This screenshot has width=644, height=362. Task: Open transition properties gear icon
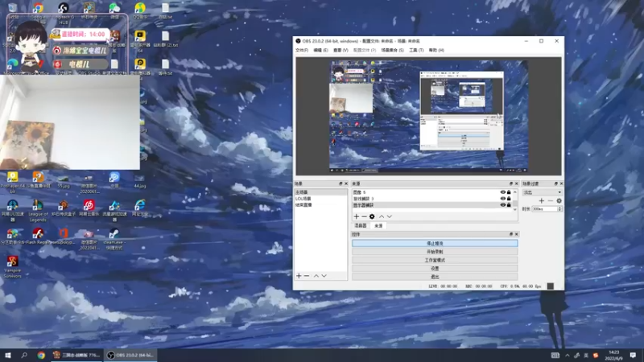559,200
